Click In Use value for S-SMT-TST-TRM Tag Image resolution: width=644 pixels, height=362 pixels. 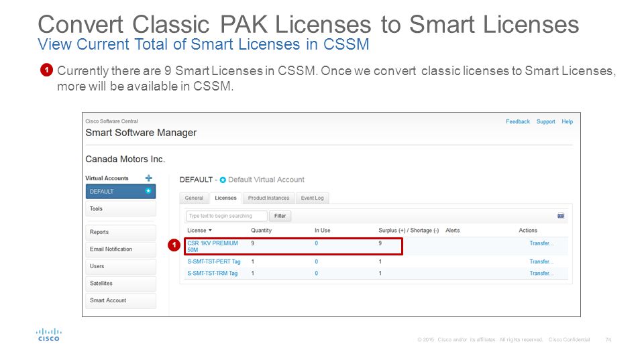tap(316, 273)
